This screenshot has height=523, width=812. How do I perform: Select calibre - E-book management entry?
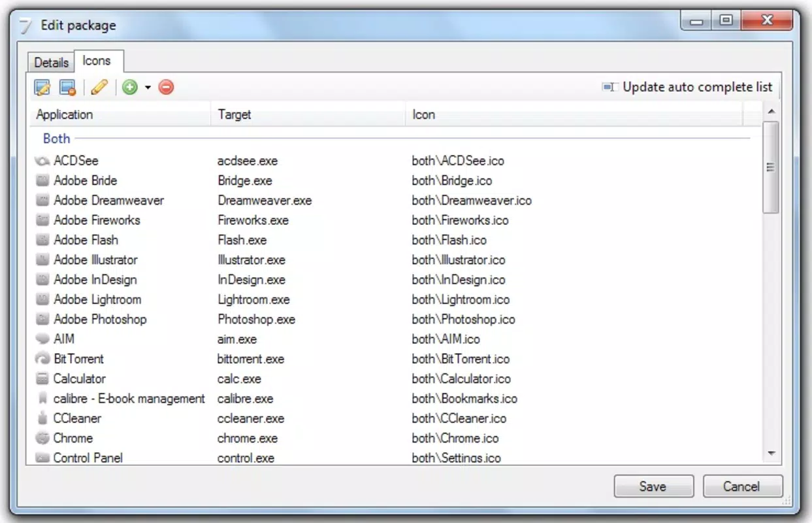click(x=129, y=398)
